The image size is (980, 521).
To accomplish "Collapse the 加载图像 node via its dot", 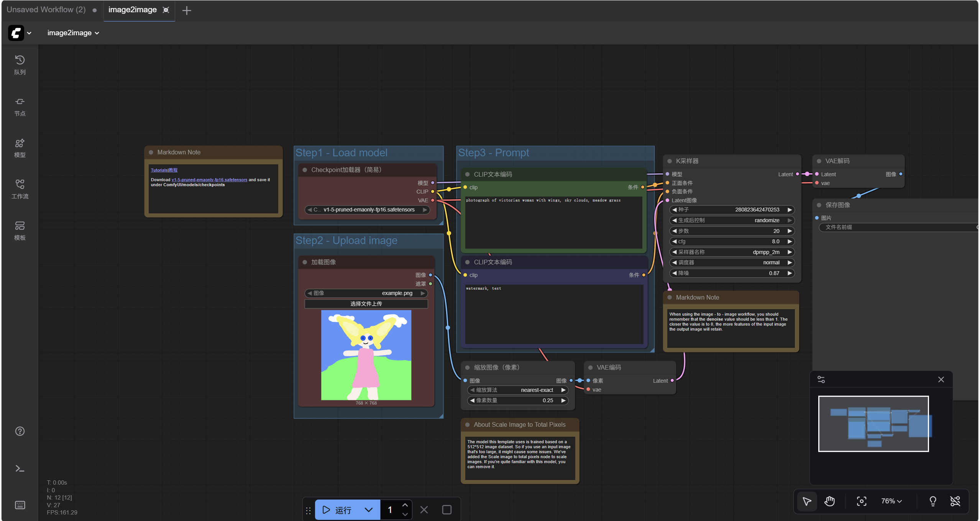I will pos(305,262).
